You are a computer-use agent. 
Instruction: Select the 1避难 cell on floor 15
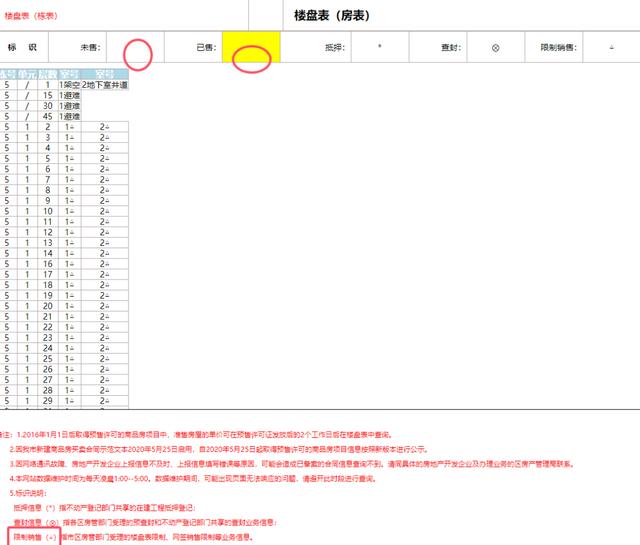coord(69,96)
